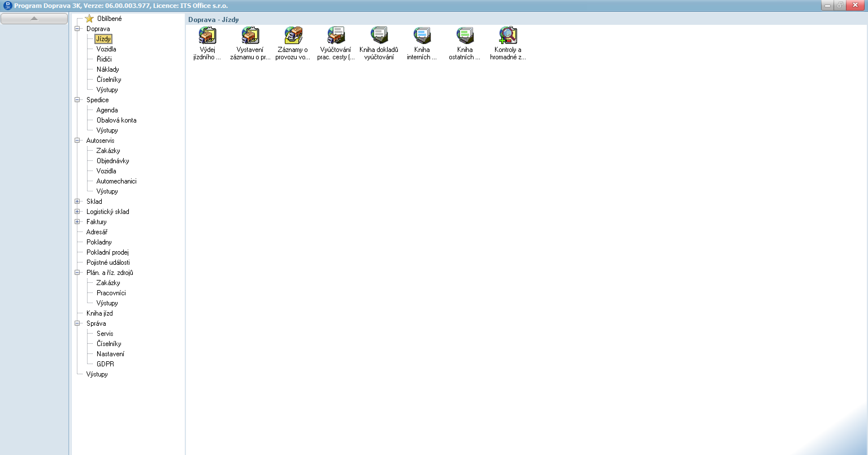The width and height of the screenshot is (868, 455).
Task: Select Výstupy under Spedice
Action: (107, 130)
